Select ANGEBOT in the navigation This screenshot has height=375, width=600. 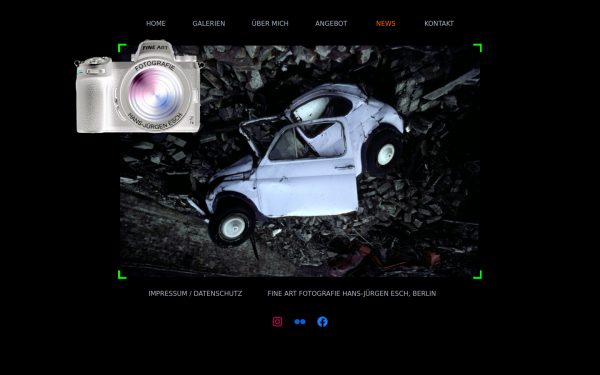coord(331,24)
